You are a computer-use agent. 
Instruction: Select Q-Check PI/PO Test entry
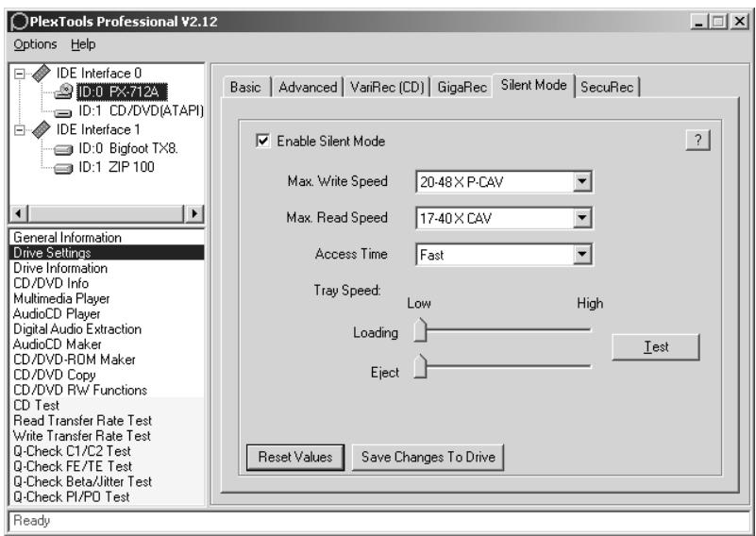click(107, 497)
